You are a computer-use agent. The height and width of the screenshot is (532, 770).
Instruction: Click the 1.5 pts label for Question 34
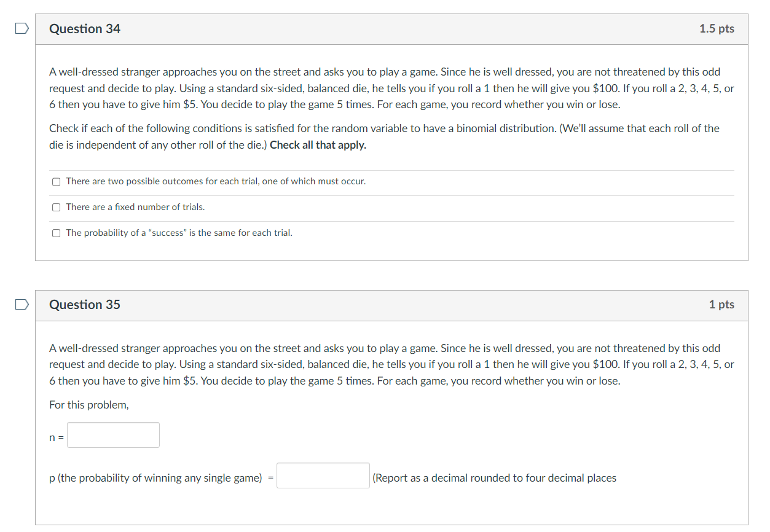point(717,28)
